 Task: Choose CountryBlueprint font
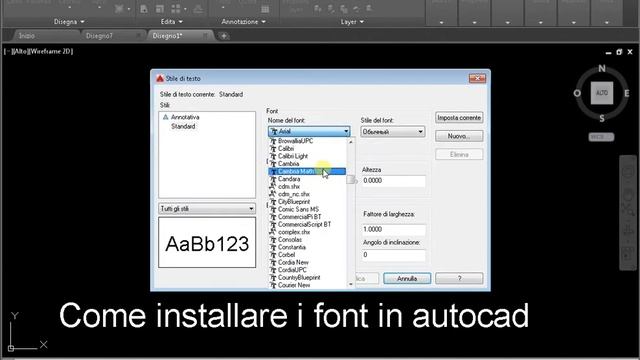[307, 278]
